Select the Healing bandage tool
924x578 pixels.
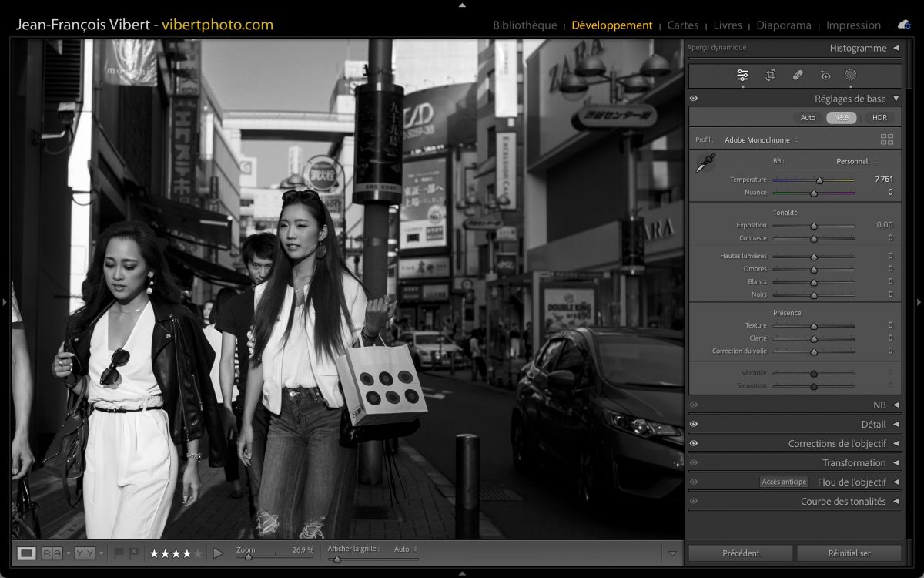(x=798, y=76)
